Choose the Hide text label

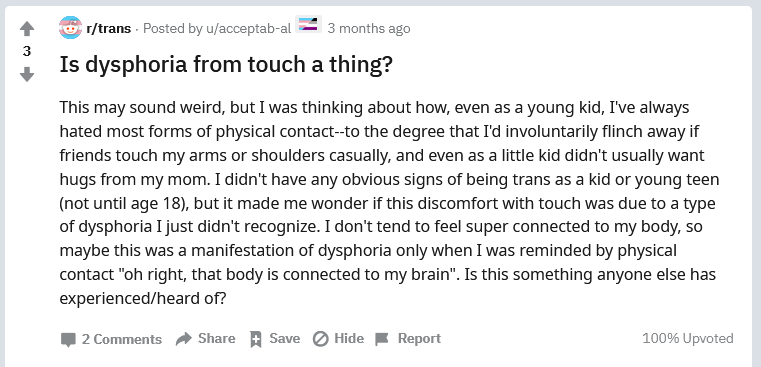coord(349,338)
